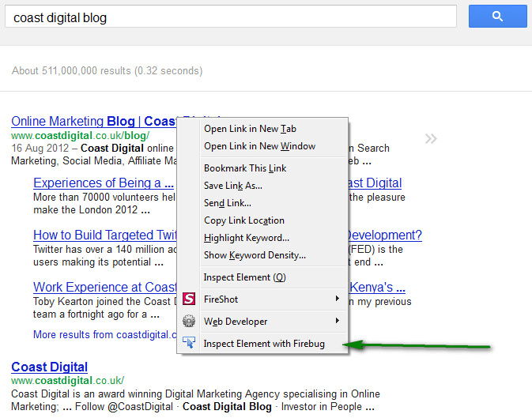This screenshot has height=418, width=532.
Task: Select Highlight Keyword option
Action: tap(246, 238)
